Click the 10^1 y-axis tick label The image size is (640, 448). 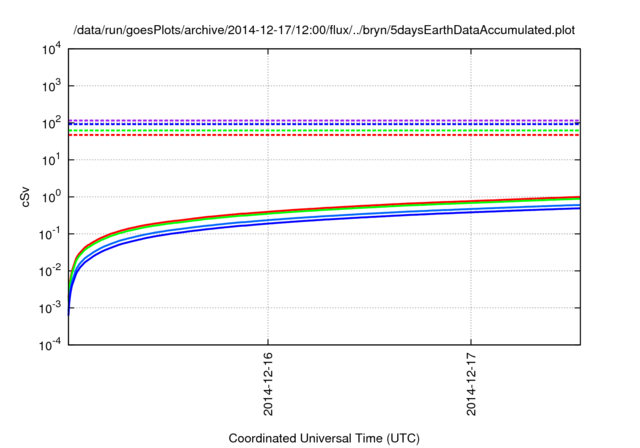[x=52, y=160]
